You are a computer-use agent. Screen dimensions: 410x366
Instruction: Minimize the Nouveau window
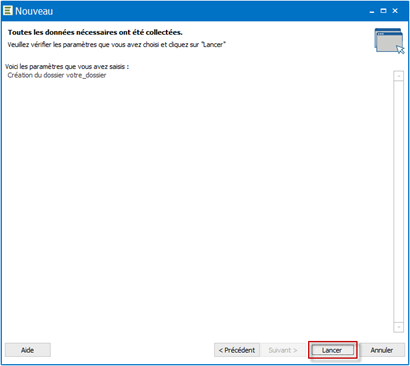[372, 11]
